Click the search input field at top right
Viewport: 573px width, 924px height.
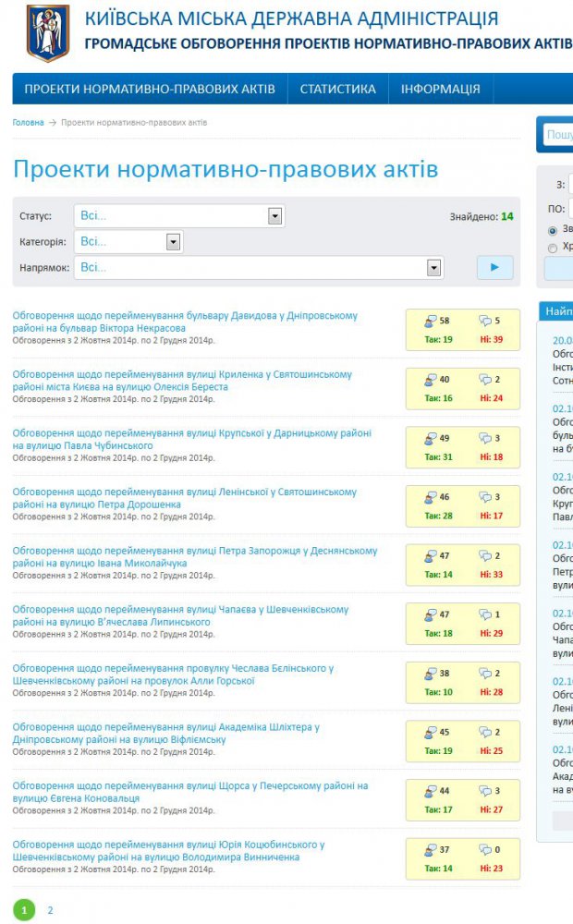(559, 135)
